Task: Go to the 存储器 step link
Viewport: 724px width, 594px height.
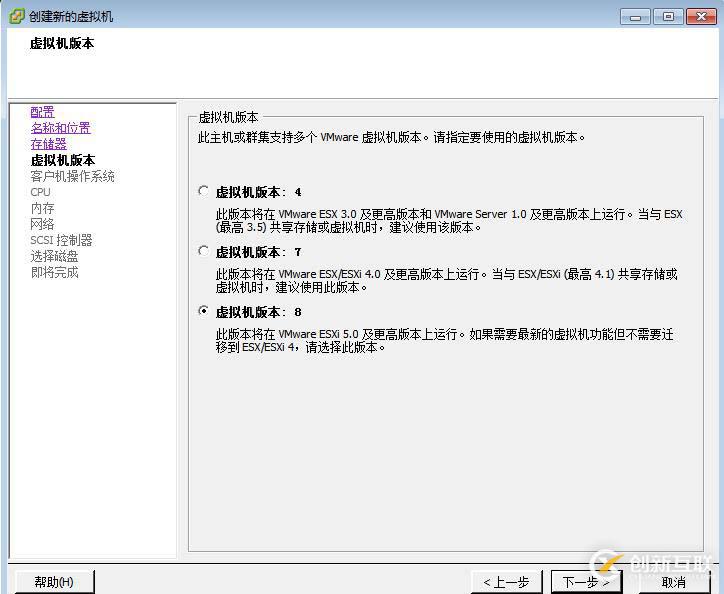Action: (x=48, y=144)
